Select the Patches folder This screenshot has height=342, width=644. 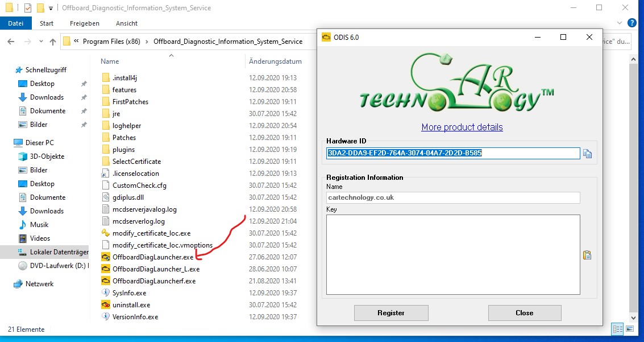[x=124, y=137]
